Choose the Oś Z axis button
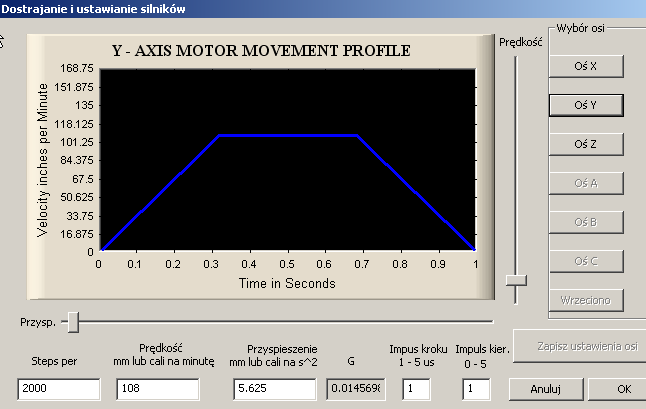 point(586,144)
